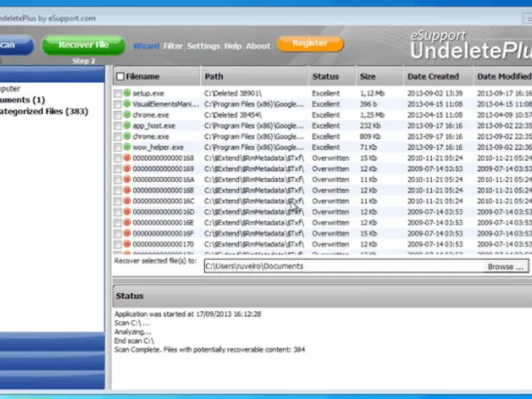
Task: Click red status icon beside 000000000000016D
Action: coord(127,211)
